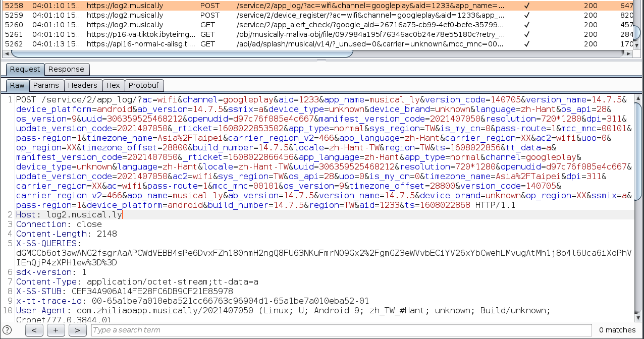Viewport: 644px width, 339px height.
Task: Click the help question mark icon
Action: tap(7, 330)
